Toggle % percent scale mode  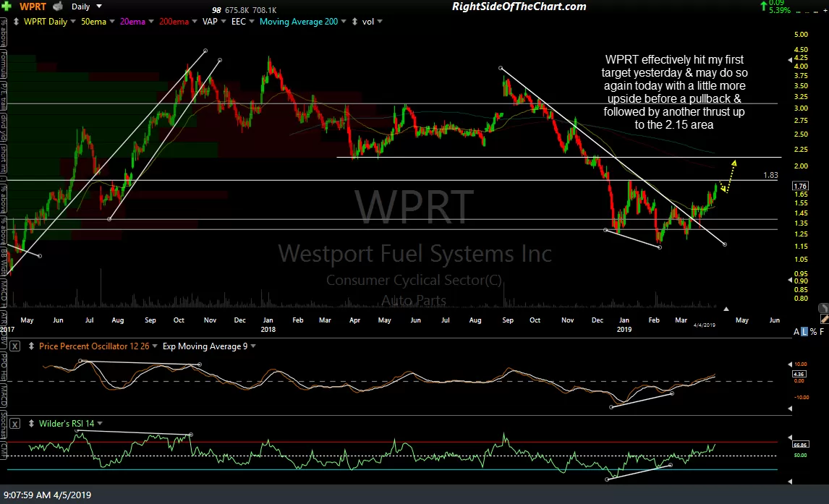pos(812,332)
